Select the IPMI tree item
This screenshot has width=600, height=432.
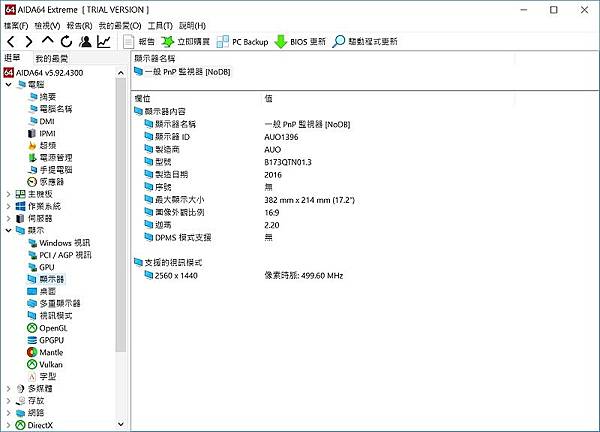point(42,134)
